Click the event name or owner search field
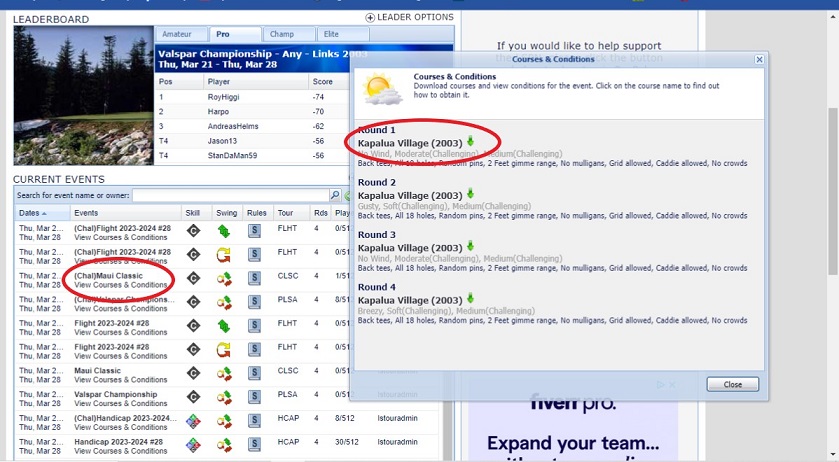The height and width of the screenshot is (462, 839). coord(231,195)
